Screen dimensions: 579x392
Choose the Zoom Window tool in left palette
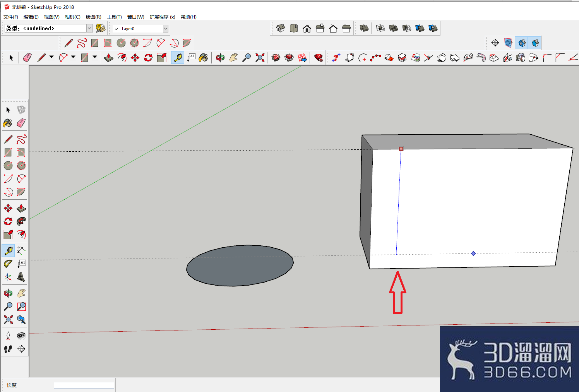coord(21,306)
